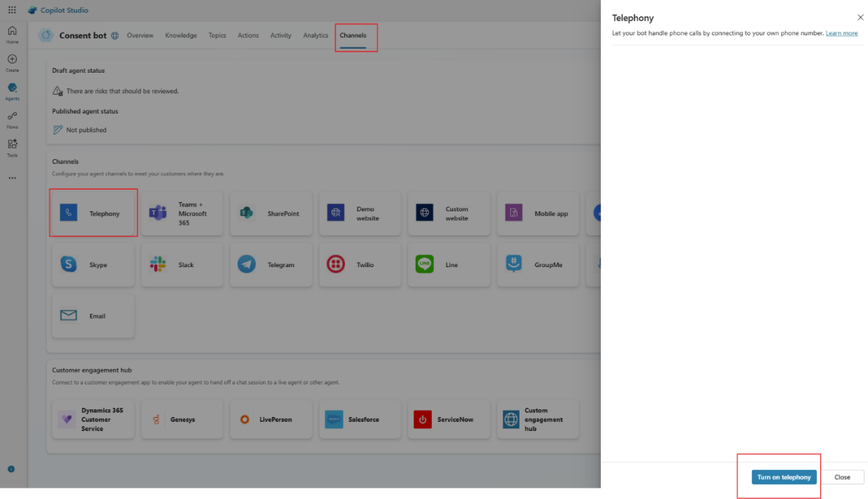868x499 pixels.
Task: Click the Close button in Telephony panel
Action: pos(843,477)
